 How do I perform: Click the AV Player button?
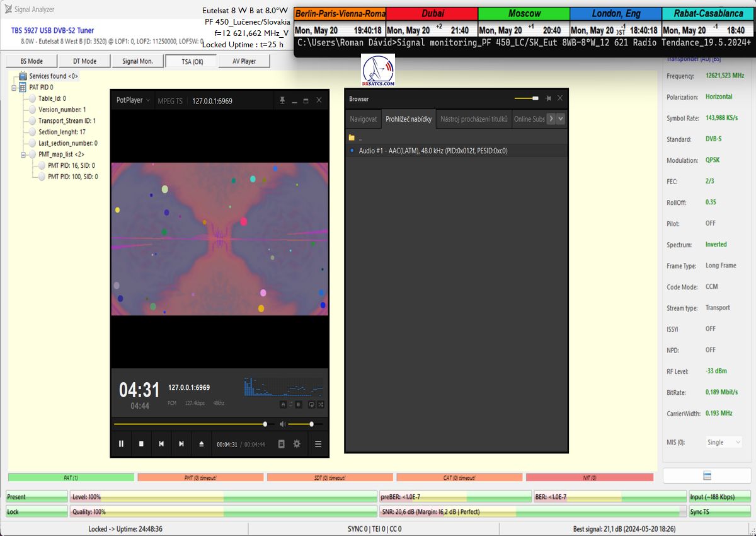coord(244,61)
